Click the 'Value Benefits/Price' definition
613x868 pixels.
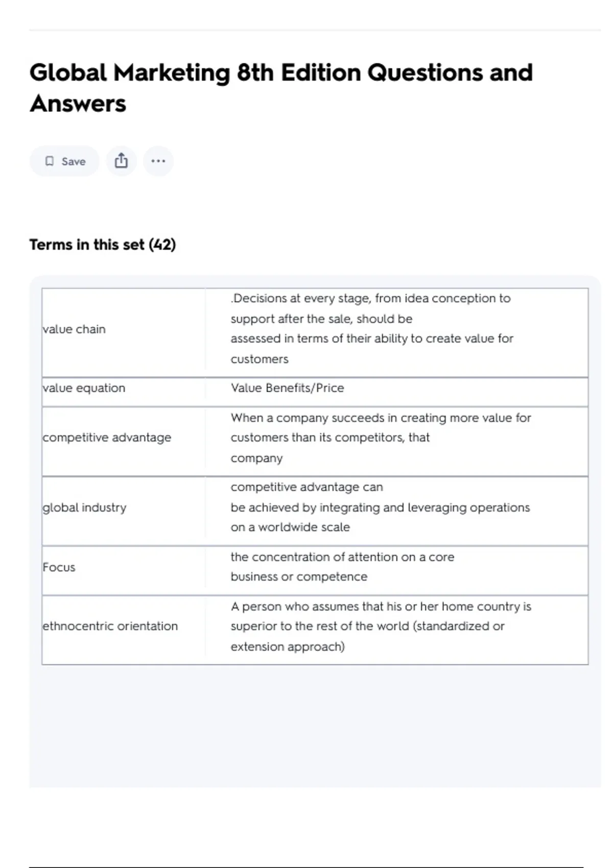[x=287, y=388]
